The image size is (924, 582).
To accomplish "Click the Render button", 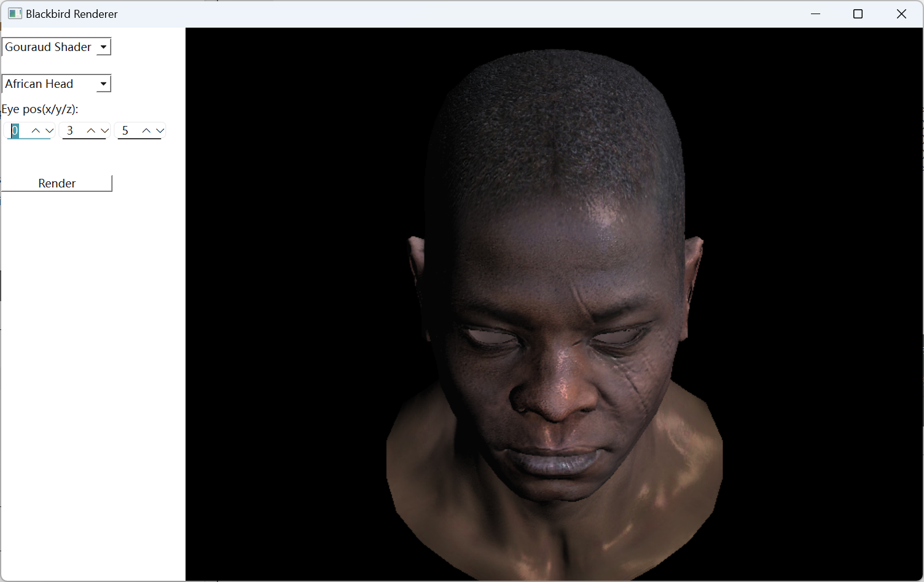I will click(x=57, y=183).
